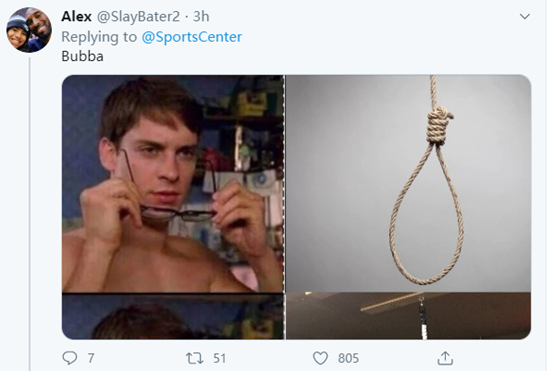
Task: Click the vertical thread line below avatar
Action: 29,214
